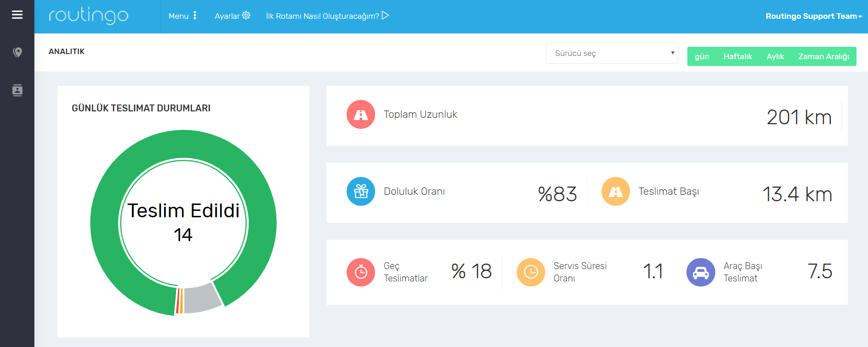Select the Aylık period tab
The height and width of the screenshot is (347, 868).
click(775, 56)
